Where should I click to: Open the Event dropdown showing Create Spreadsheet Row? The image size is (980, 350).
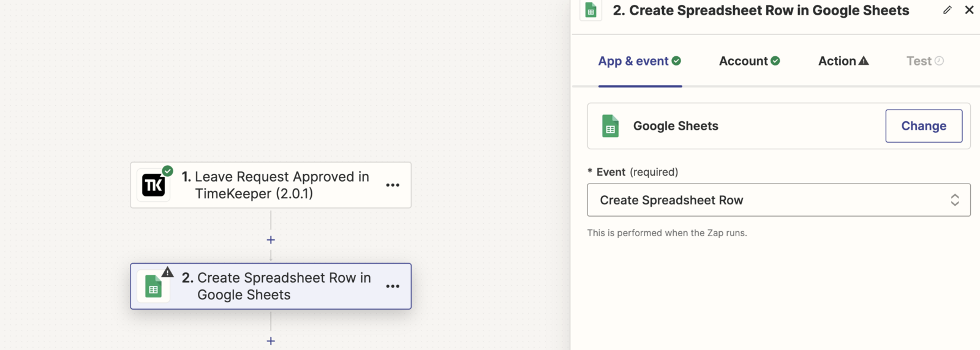point(778,200)
